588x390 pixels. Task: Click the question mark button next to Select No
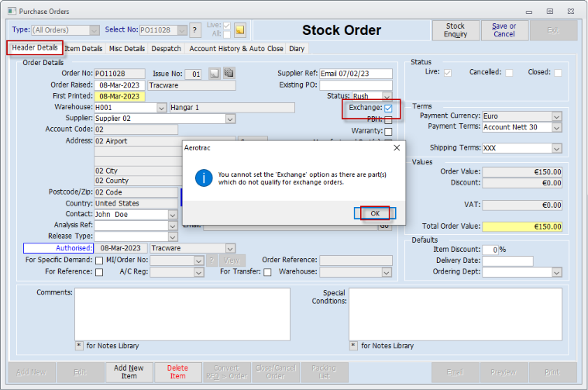[x=194, y=30]
